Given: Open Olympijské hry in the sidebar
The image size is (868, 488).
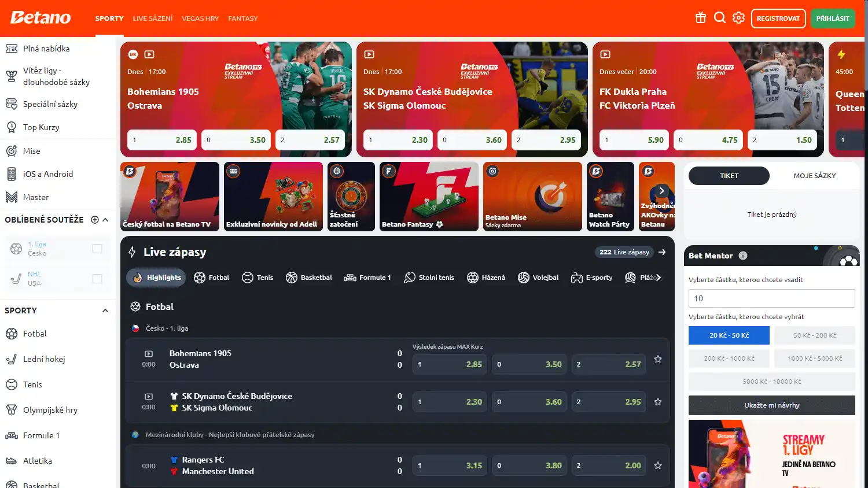Looking at the screenshot, I should point(58,410).
